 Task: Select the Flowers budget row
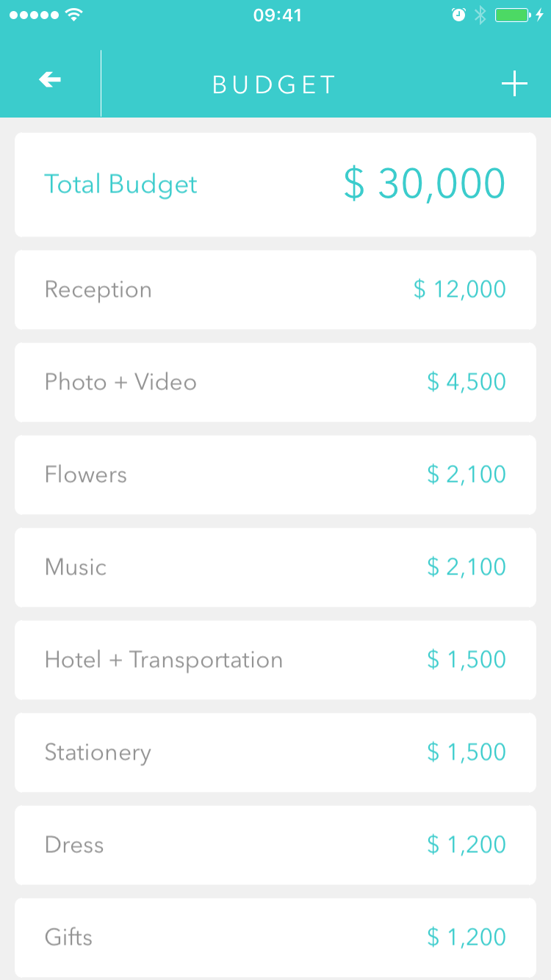click(275, 475)
